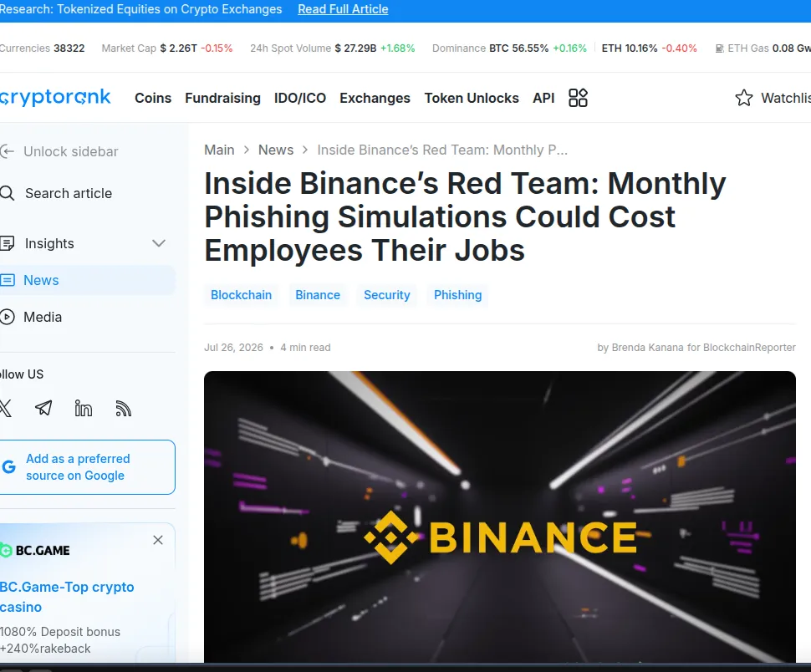811x672 pixels.
Task: Click the ETH 10.16% dominance value
Action: coord(630,48)
